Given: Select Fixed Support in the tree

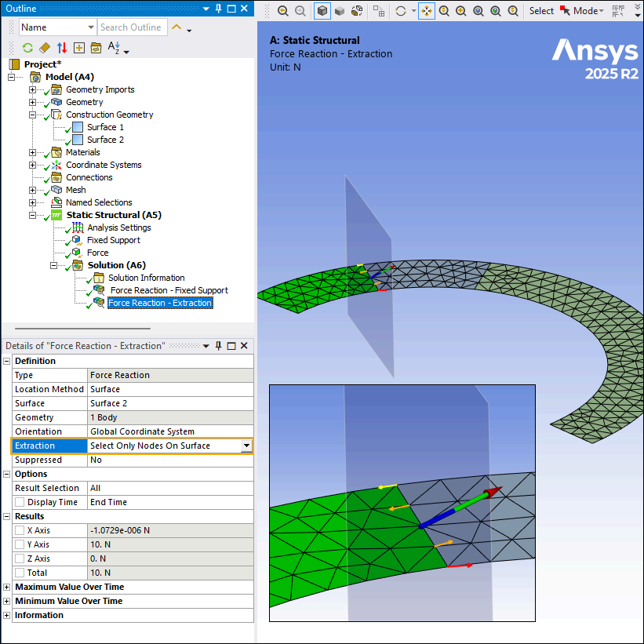Looking at the screenshot, I should 114,240.
